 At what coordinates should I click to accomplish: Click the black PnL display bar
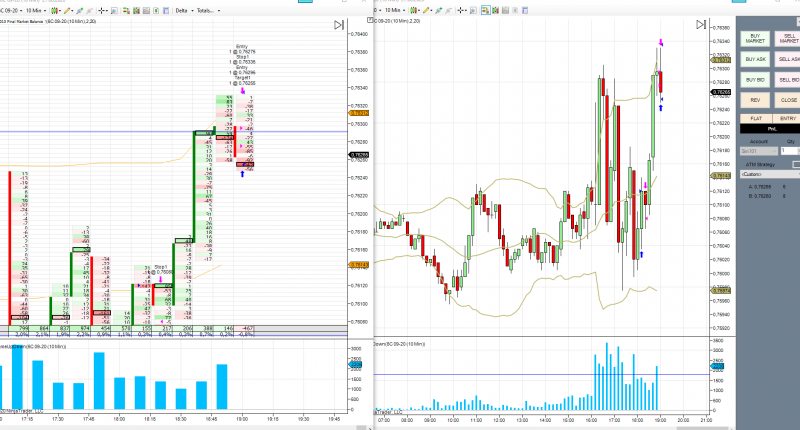(770, 129)
